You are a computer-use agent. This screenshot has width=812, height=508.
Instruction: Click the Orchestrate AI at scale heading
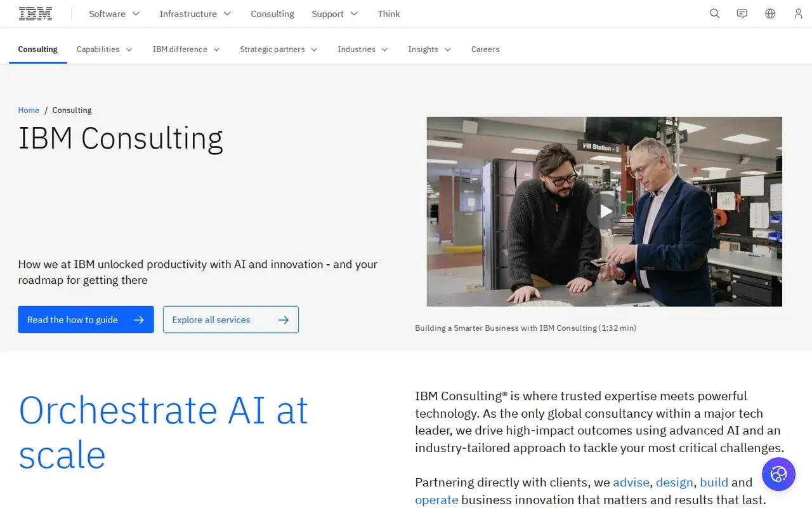(x=164, y=432)
